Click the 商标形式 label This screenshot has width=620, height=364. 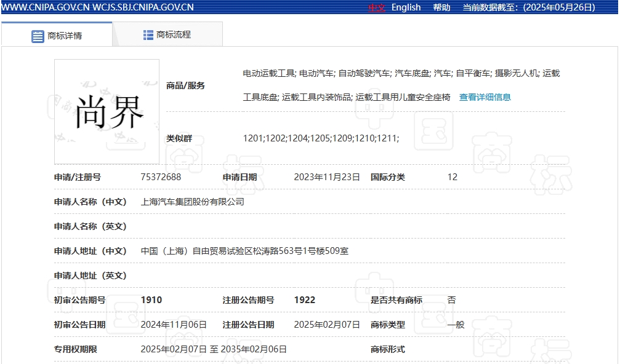[x=387, y=349]
